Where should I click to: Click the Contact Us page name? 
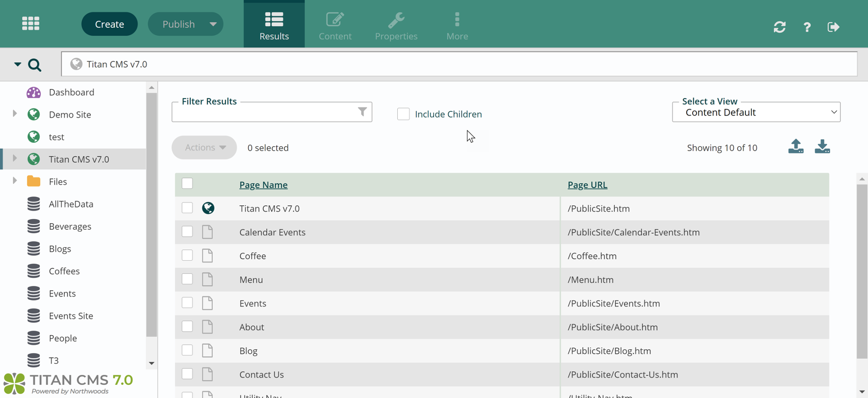point(262,374)
